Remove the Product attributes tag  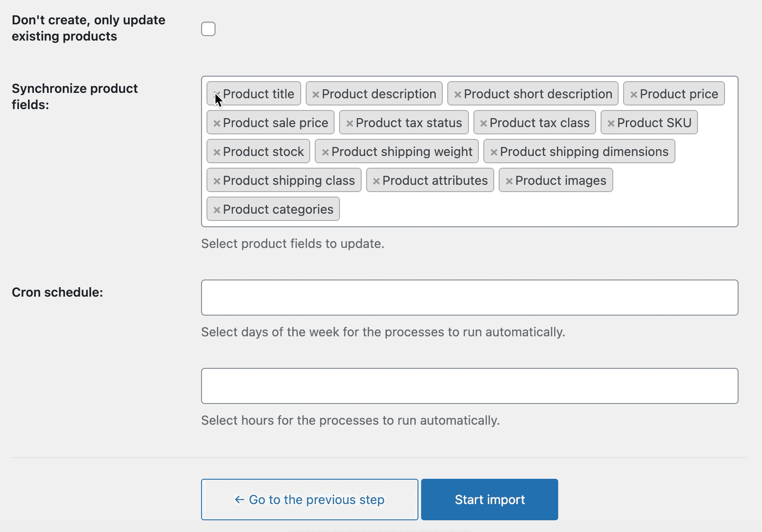(x=376, y=181)
